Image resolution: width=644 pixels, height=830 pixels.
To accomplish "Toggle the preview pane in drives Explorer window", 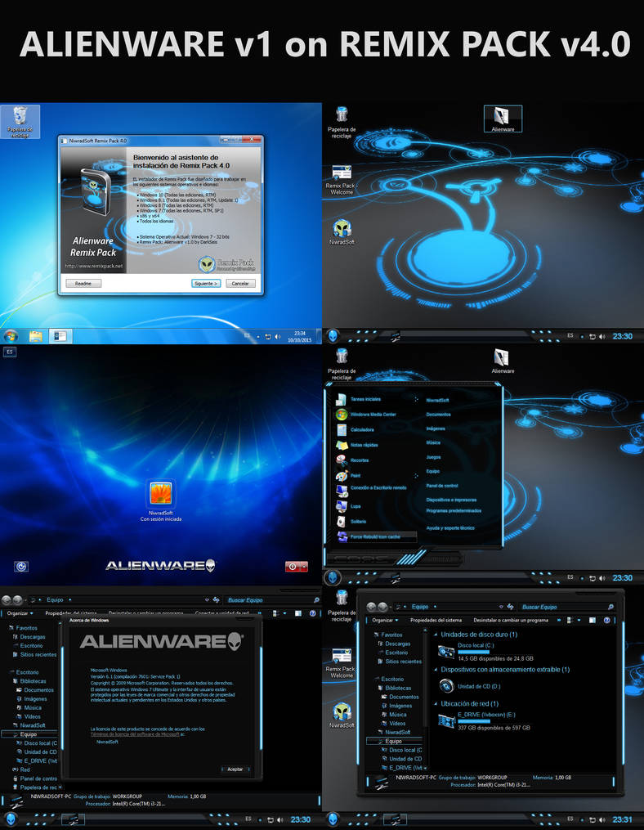I will coord(593,620).
